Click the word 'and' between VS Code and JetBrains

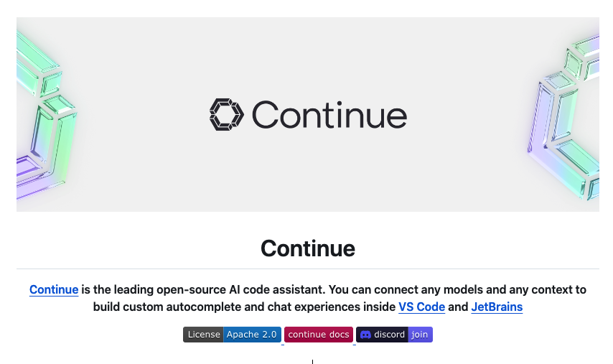(x=458, y=307)
